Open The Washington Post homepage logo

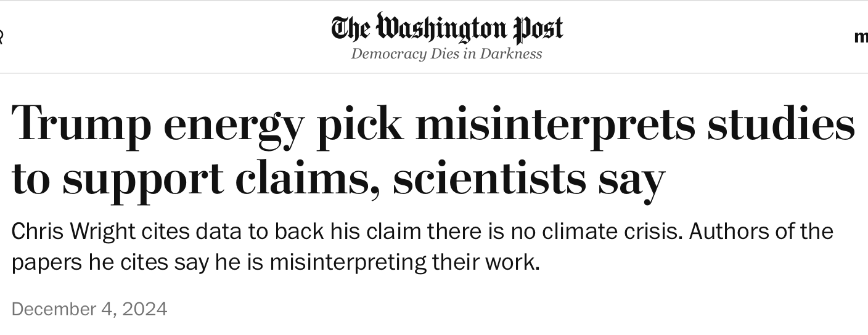(x=447, y=28)
